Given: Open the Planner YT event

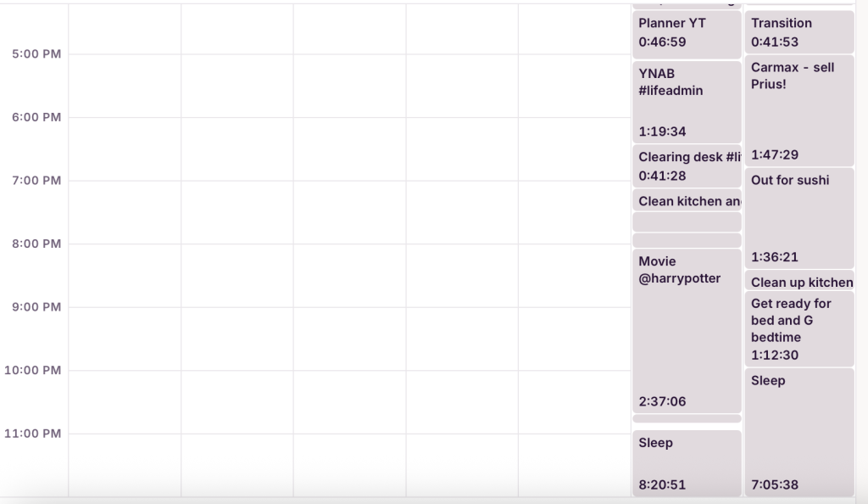Looking at the screenshot, I should coord(686,33).
